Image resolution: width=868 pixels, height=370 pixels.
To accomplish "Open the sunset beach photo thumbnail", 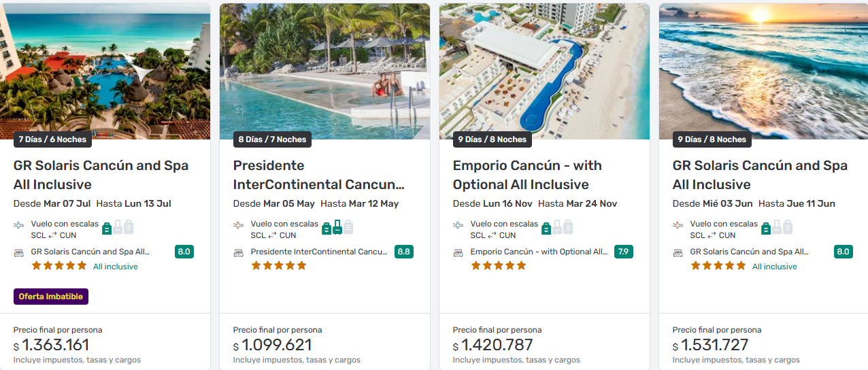I will [763, 68].
